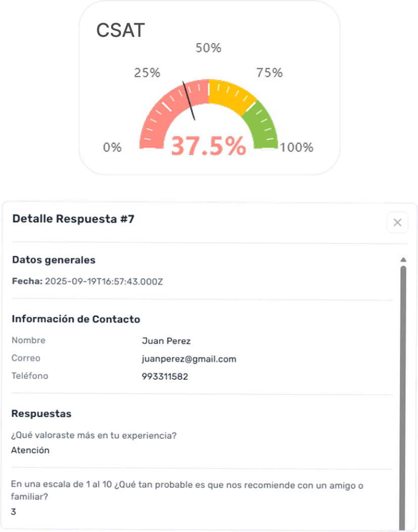Click the recommendation score answer 3
The width and height of the screenshot is (418, 532).
tap(14, 512)
